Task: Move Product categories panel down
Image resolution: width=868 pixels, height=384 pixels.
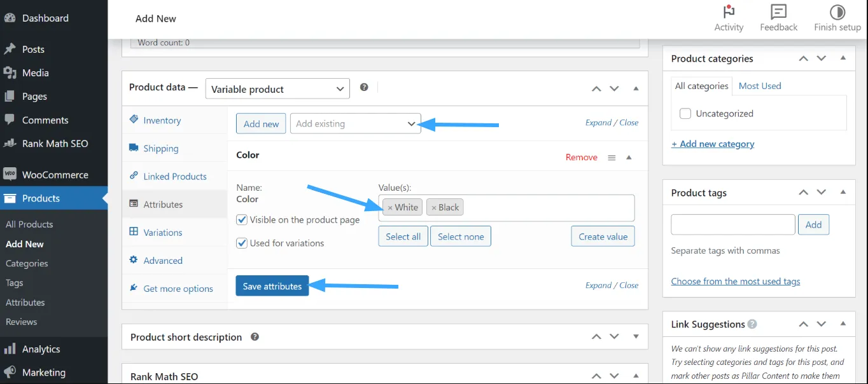Action: (x=822, y=58)
